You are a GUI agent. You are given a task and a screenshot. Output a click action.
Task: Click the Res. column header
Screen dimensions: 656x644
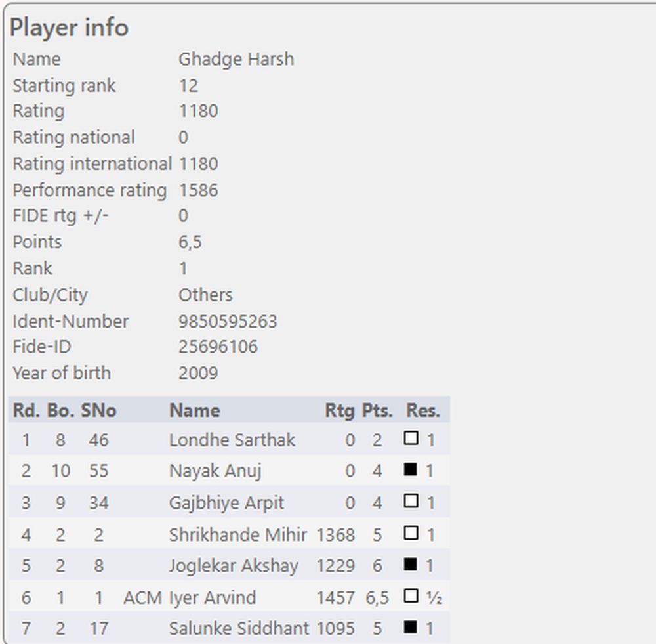tap(422, 410)
